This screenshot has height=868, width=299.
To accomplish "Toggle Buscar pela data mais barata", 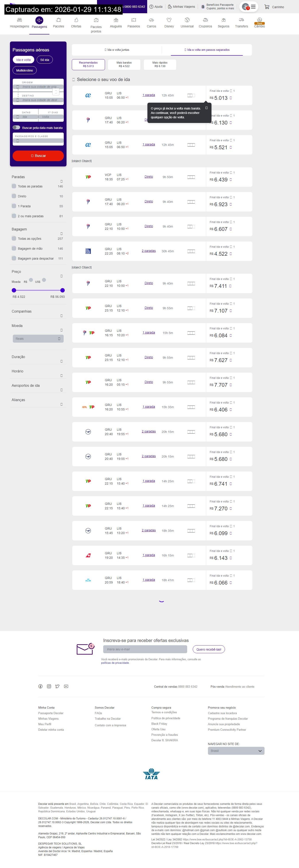I will pyautogui.click(x=16, y=127).
